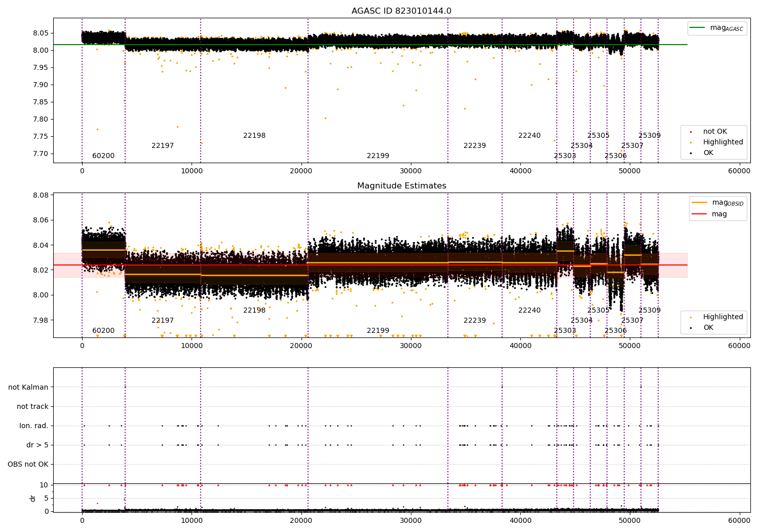Image resolution: width=760 pixels, height=532 pixels.
Task: Select 'Highlighted' in Magnitude Estimates legend
Action: 716,317
